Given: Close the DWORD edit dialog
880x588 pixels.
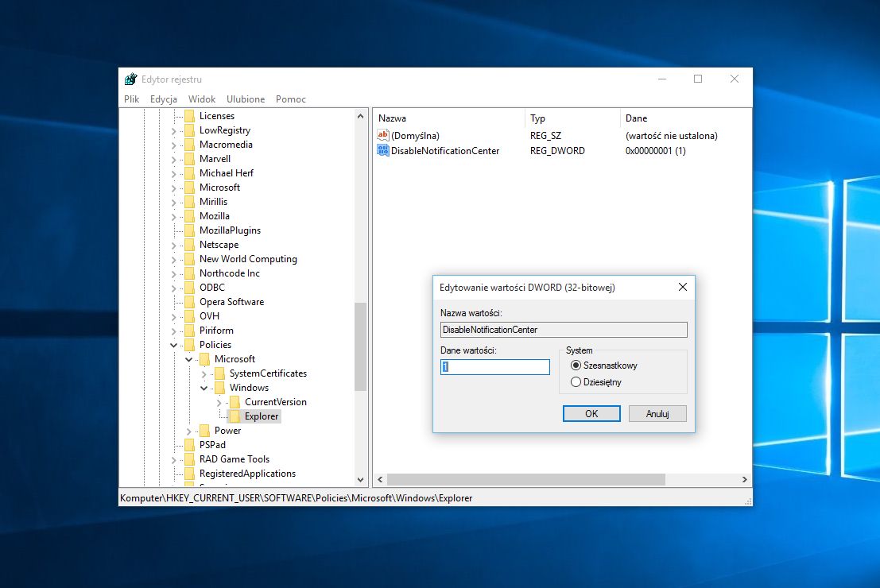Looking at the screenshot, I should tap(683, 287).
